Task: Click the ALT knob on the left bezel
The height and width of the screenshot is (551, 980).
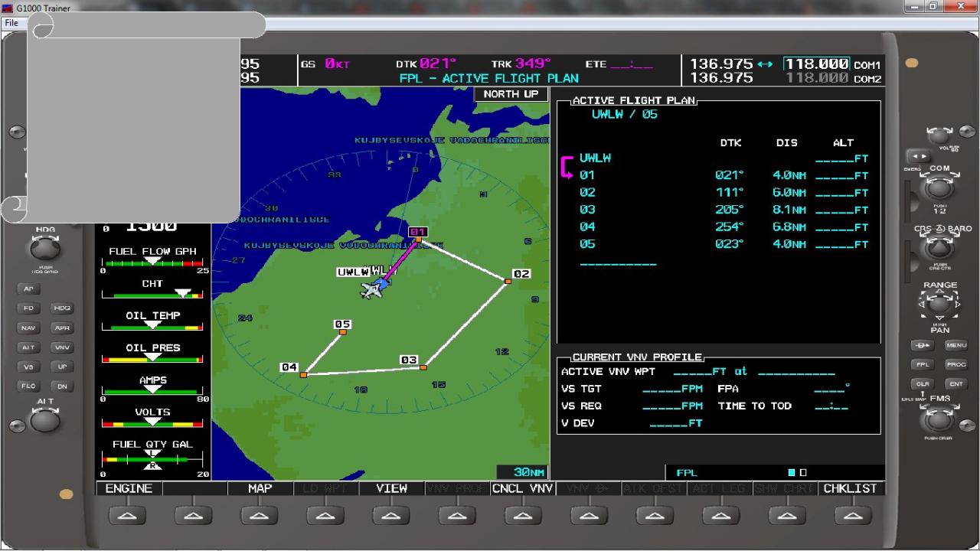Action: [45, 420]
